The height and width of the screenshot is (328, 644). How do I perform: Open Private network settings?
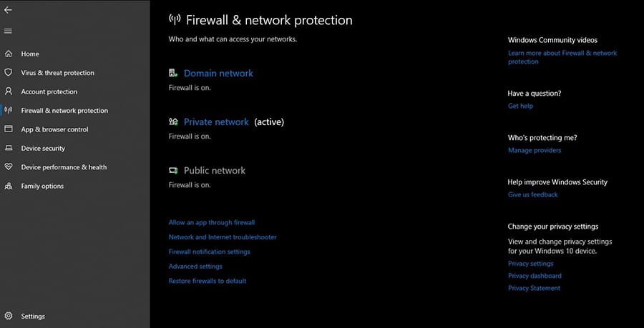(x=216, y=121)
